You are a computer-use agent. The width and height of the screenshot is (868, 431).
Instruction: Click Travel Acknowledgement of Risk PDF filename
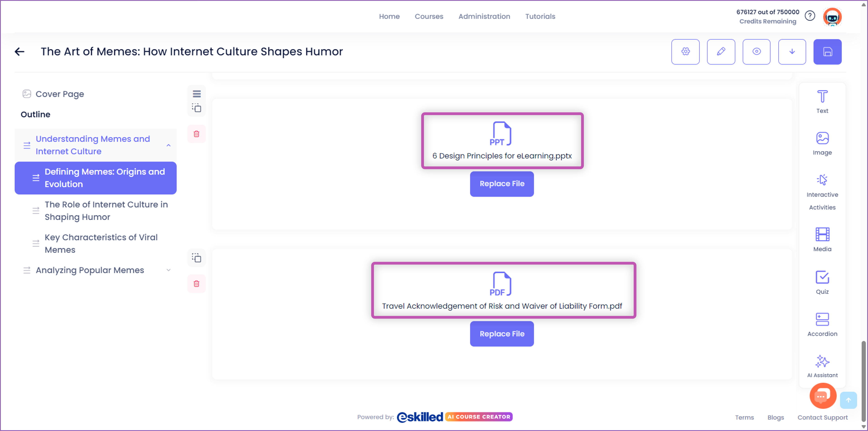502,306
